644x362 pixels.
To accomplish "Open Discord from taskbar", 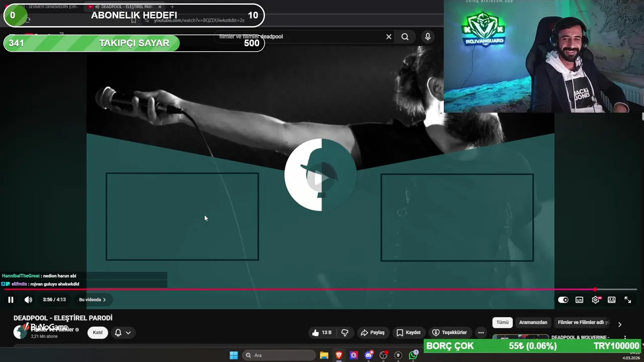I will pyautogui.click(x=369, y=355).
